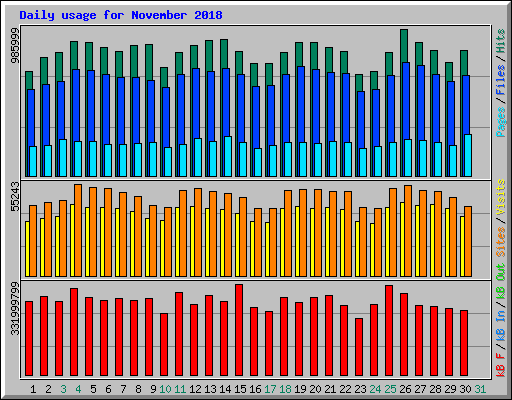Select day label "27" on x-axis

420,389
